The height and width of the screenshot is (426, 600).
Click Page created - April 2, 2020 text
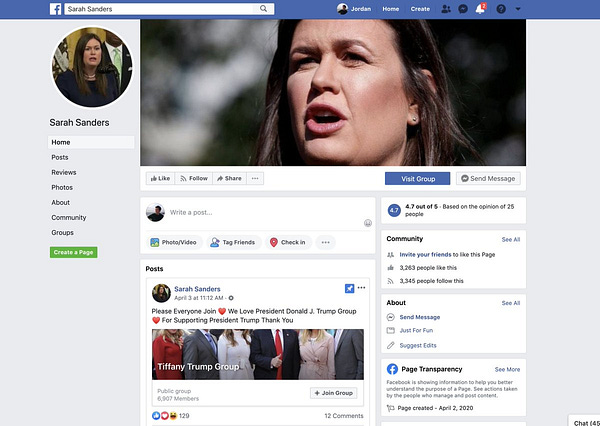pos(435,408)
